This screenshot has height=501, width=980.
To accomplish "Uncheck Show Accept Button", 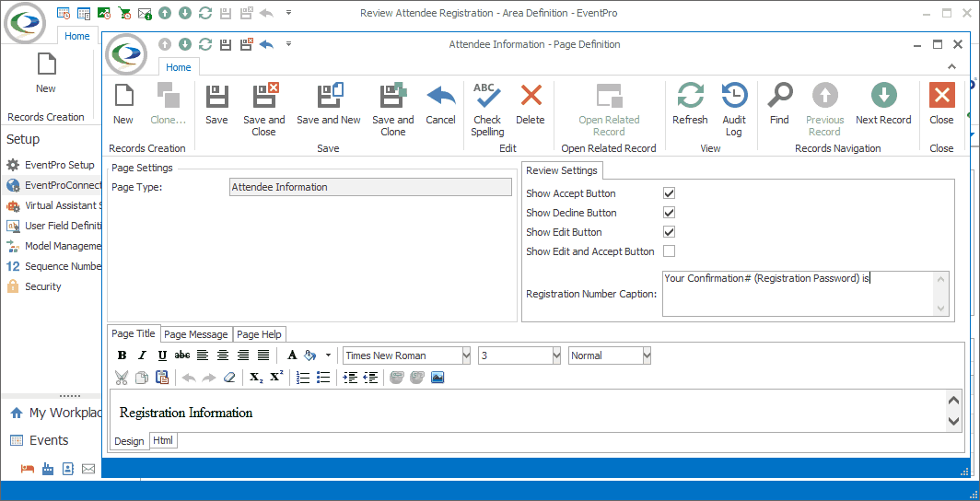I will pos(669,193).
